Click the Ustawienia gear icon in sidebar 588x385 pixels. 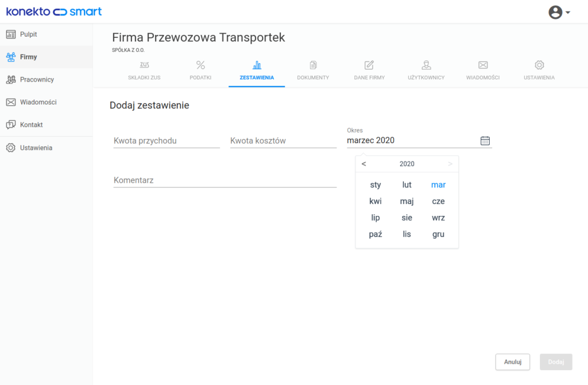[11, 148]
